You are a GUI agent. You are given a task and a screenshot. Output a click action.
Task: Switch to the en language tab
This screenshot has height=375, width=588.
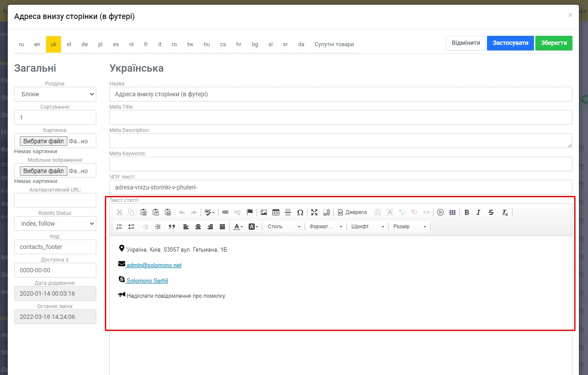click(x=38, y=44)
